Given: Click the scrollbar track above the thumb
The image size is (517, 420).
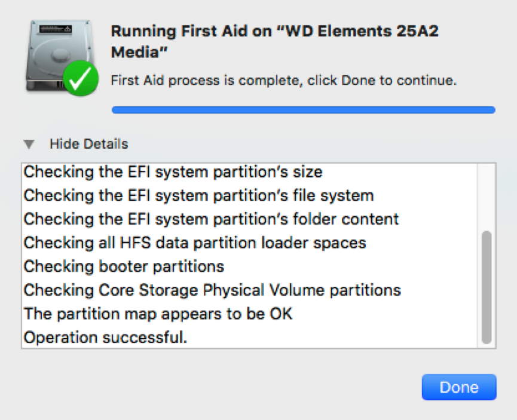Looking at the screenshot, I should click(487, 197).
